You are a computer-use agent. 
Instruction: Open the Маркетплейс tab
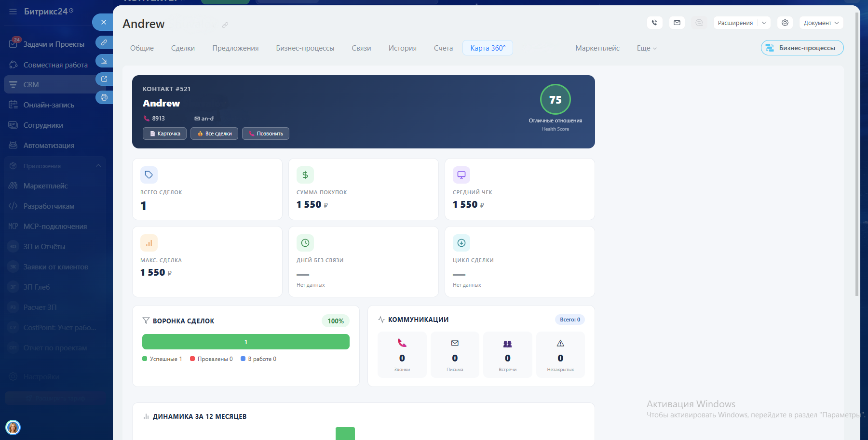point(597,48)
